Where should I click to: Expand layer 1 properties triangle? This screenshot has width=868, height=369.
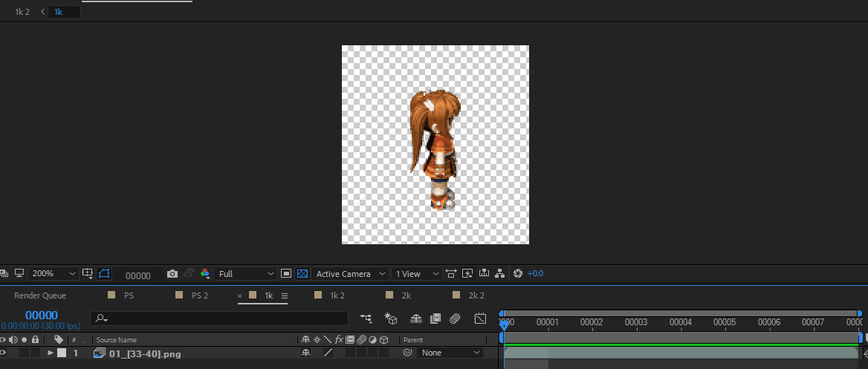click(51, 353)
